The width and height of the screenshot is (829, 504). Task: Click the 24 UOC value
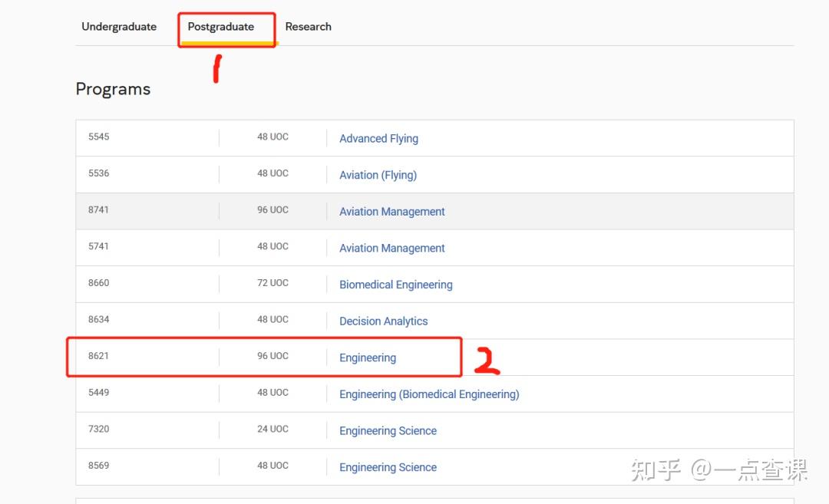pos(272,429)
